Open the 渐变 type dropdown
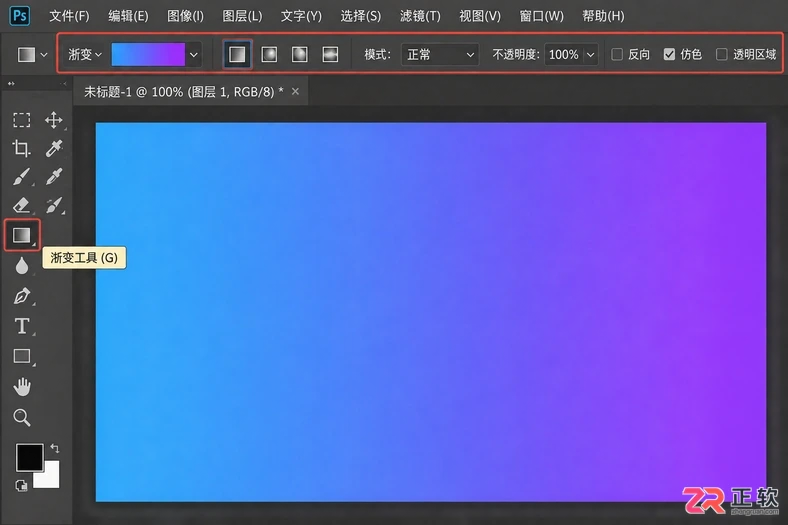The image size is (788, 525). [85, 54]
